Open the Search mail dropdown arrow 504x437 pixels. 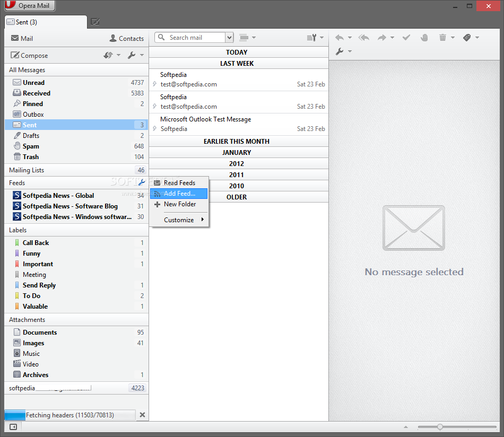pos(229,38)
